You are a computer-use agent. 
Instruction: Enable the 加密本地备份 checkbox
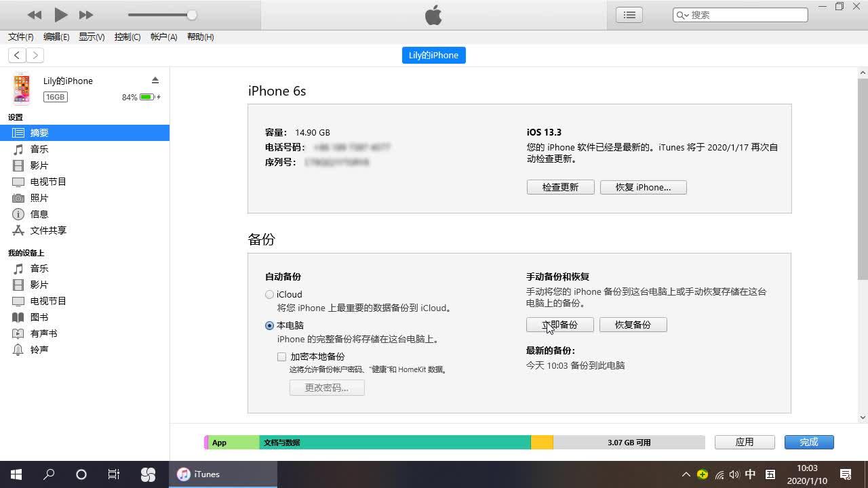281,357
